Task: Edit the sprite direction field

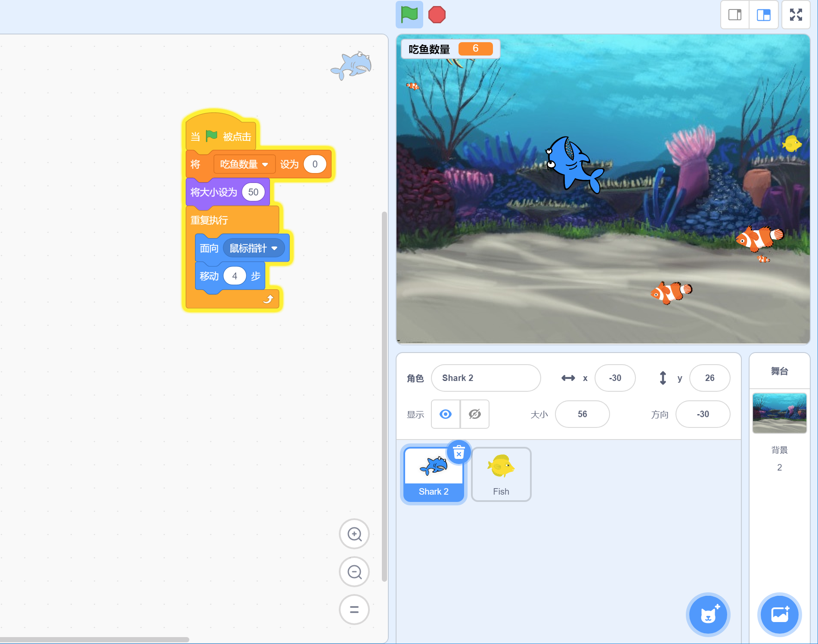Action: pyautogui.click(x=703, y=414)
